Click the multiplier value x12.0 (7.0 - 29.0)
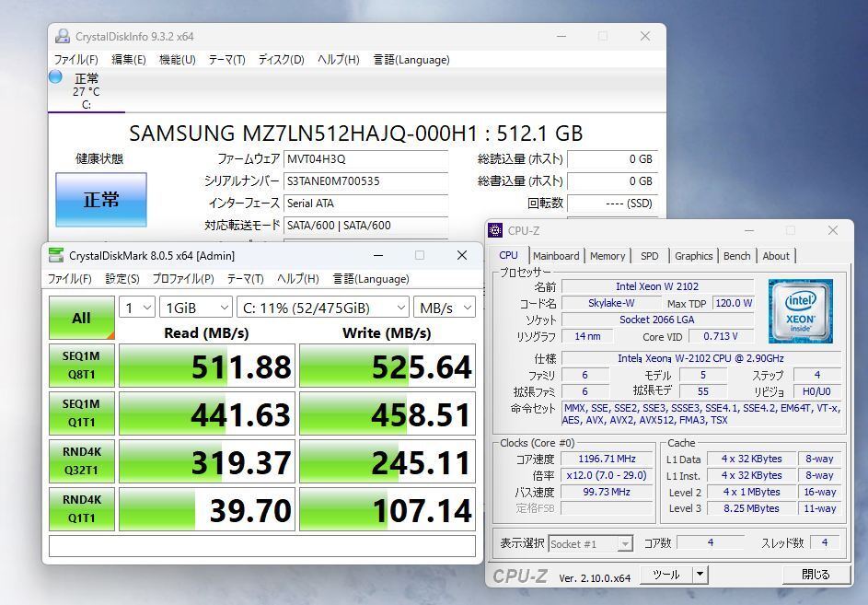 pos(607,475)
